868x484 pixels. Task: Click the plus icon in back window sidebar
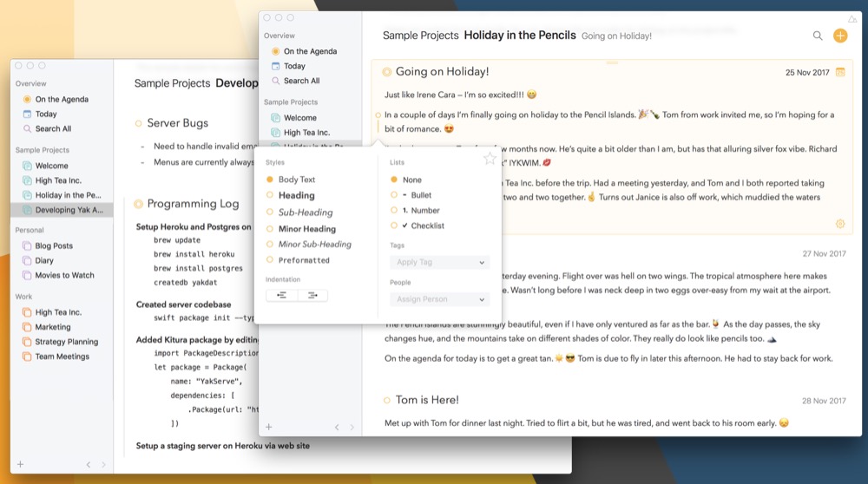coord(20,465)
